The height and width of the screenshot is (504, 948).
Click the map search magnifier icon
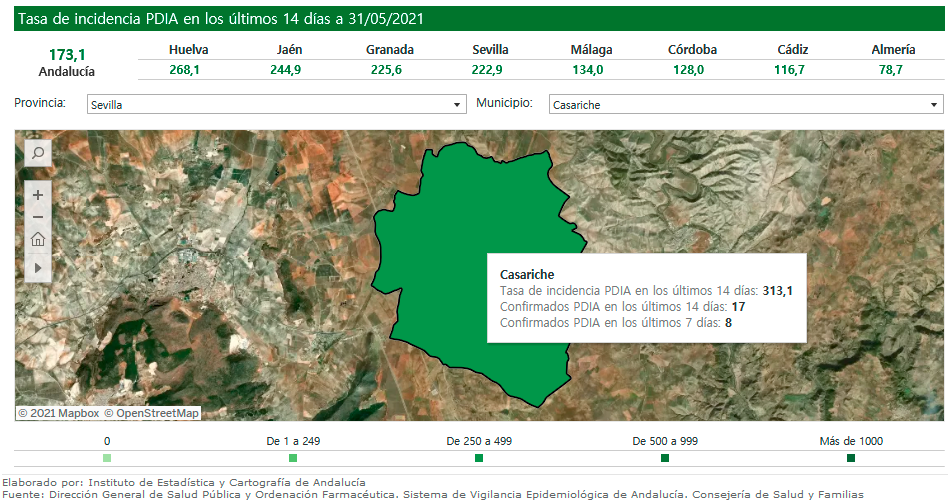(38, 153)
